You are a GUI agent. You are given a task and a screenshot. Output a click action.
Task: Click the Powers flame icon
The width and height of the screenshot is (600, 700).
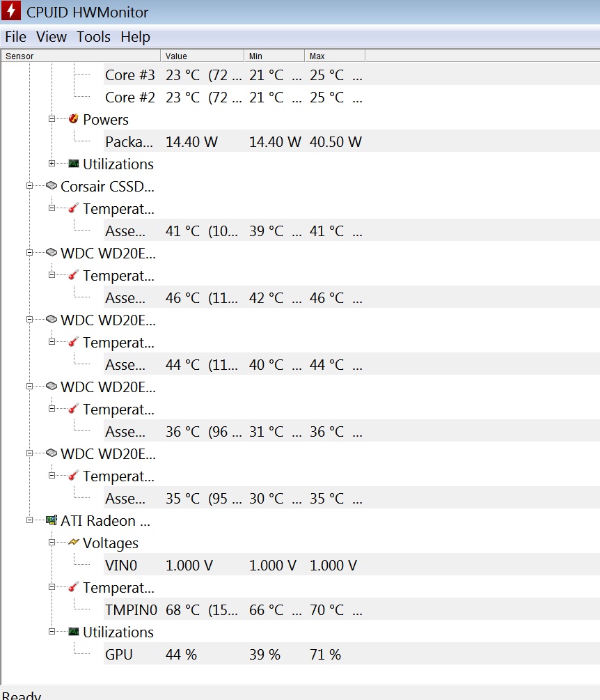click(x=74, y=118)
